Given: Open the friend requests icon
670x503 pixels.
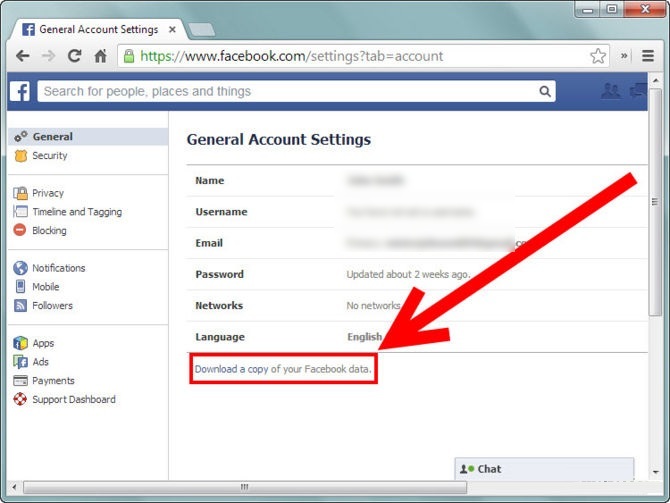Looking at the screenshot, I should pos(611,91).
